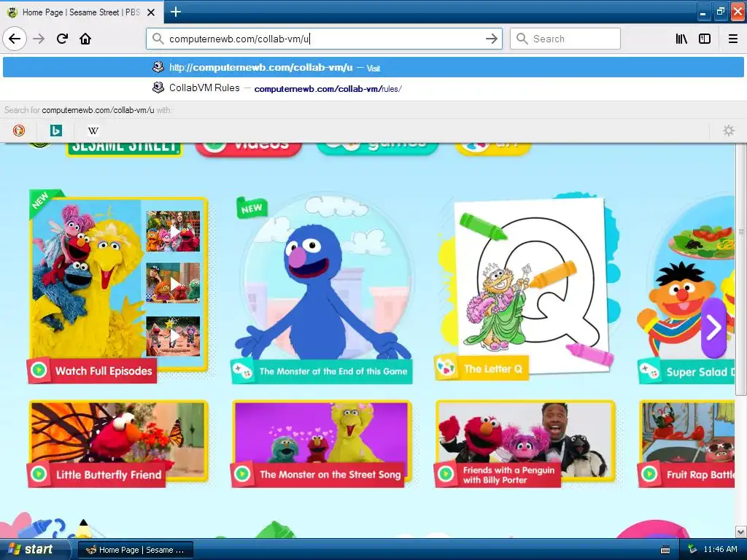Click the play icon on Watch Full Episodes
Image resolution: width=747 pixels, height=560 pixels.
coord(39,370)
